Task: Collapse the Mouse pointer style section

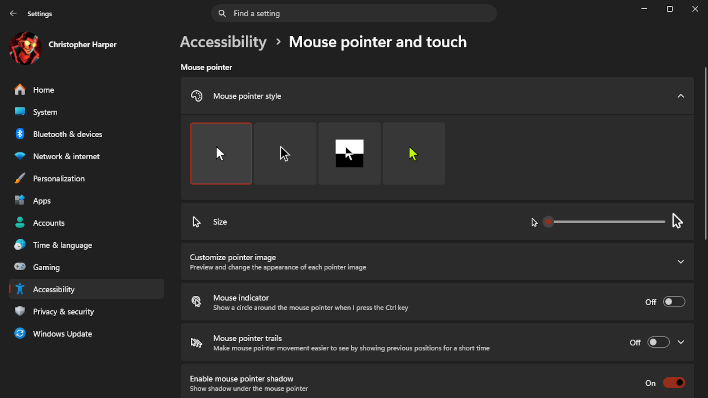Action: point(680,96)
